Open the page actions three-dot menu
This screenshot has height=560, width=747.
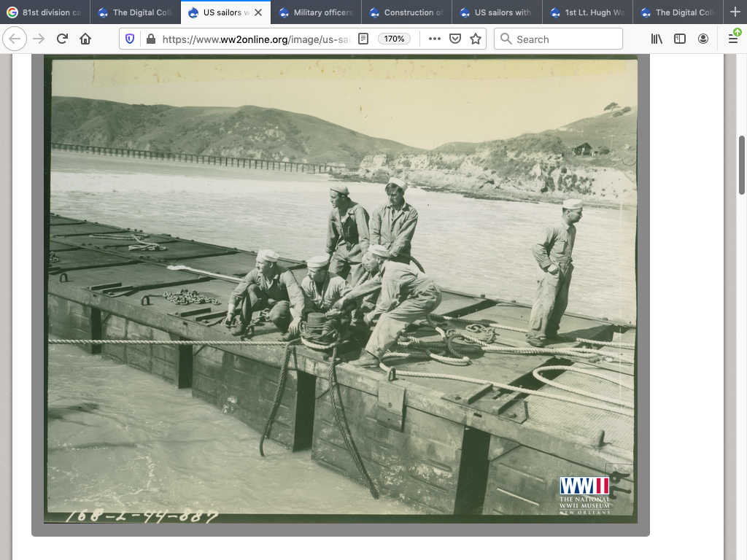435,39
